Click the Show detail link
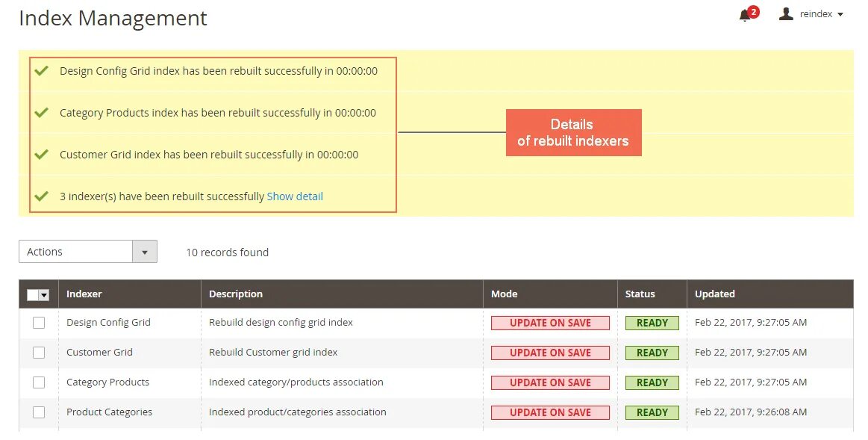 pyautogui.click(x=295, y=196)
